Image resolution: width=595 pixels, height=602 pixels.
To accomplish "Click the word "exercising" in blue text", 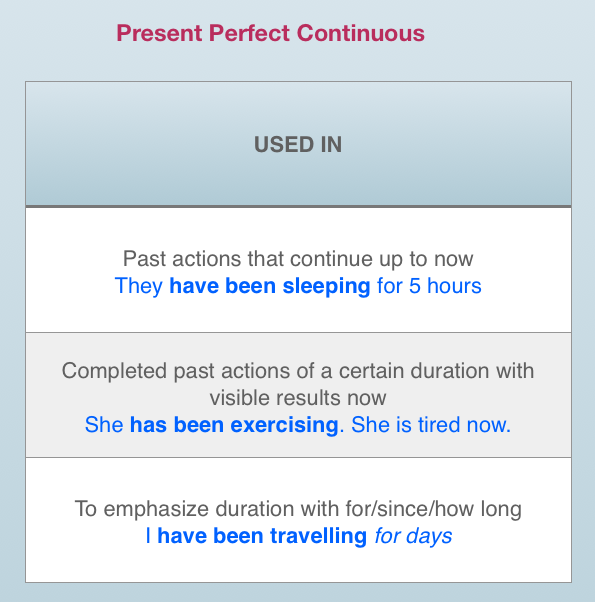I will [284, 425].
